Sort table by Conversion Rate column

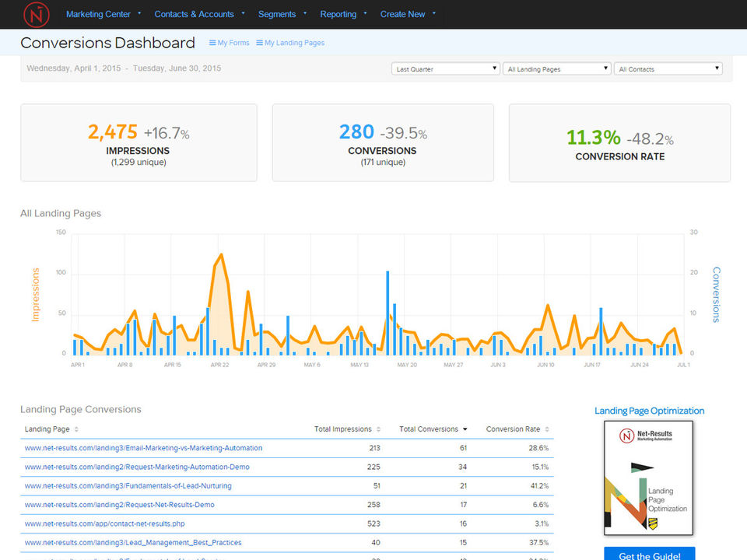(517, 429)
